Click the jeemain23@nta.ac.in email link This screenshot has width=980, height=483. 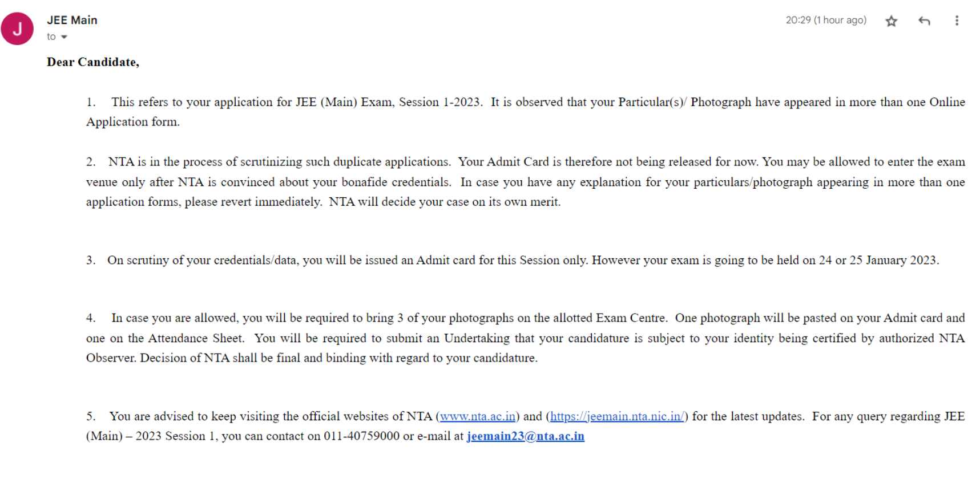click(x=526, y=436)
